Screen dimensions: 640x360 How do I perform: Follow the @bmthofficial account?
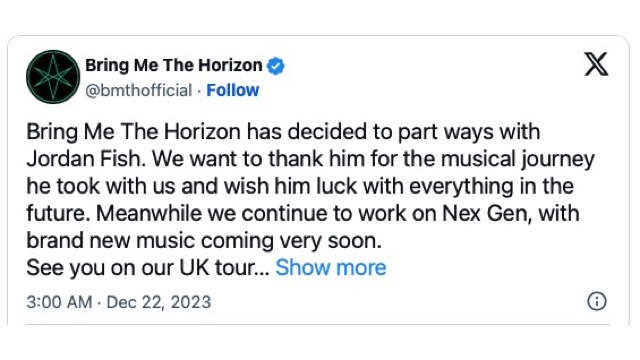[233, 90]
